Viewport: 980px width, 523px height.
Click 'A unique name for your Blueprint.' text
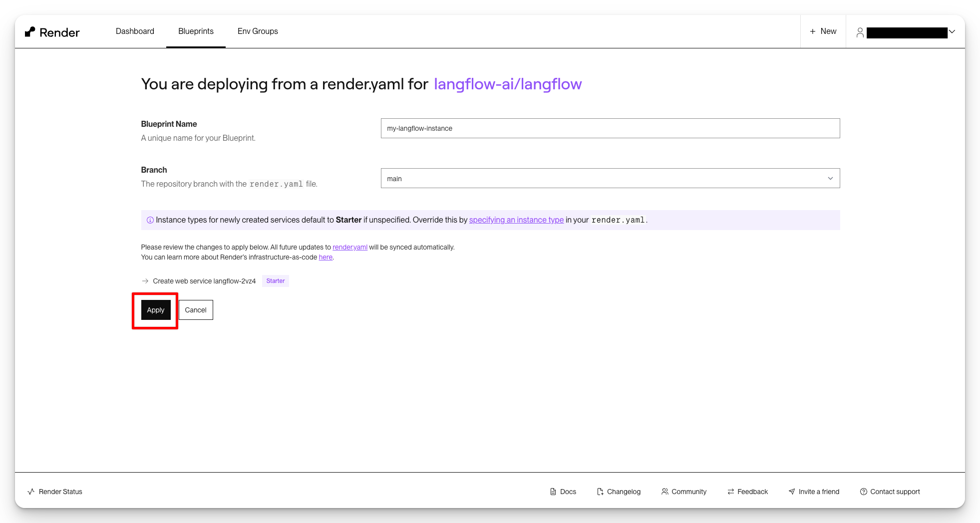click(x=198, y=138)
